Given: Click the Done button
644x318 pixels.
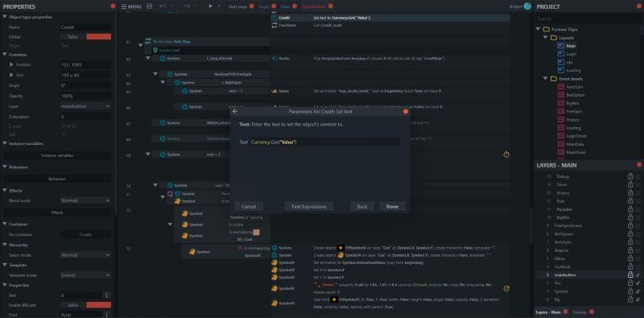Looking at the screenshot, I should pos(392,206).
